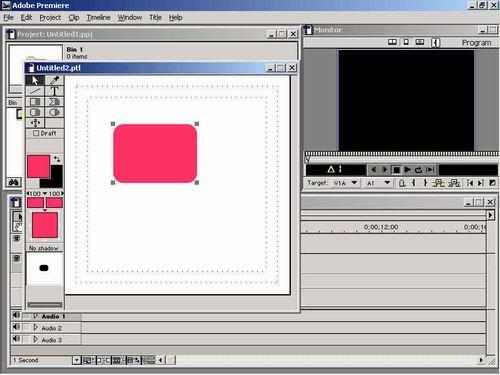Select the rectangle shape tool
The image size is (500, 375).
click(x=35, y=101)
